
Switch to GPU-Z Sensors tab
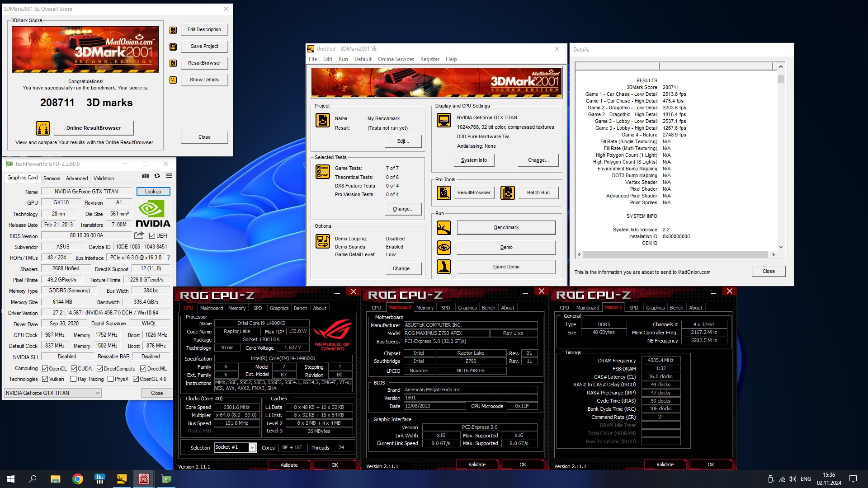[52, 178]
